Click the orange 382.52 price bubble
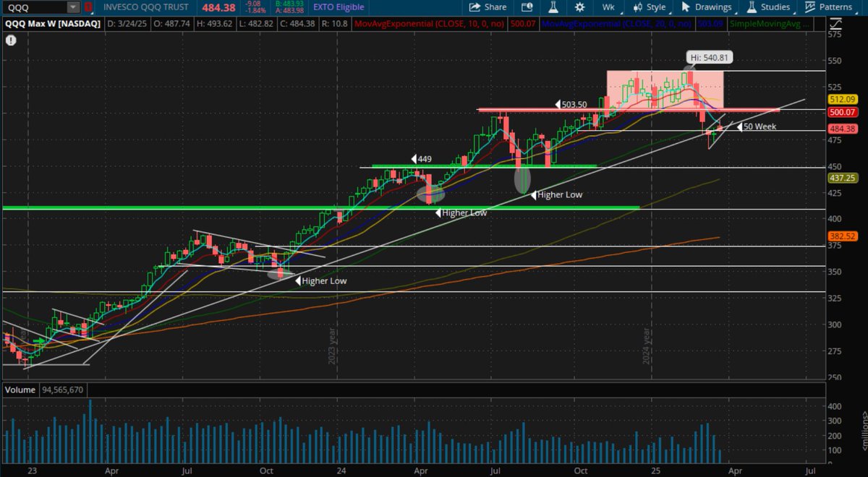The width and height of the screenshot is (868, 477). pyautogui.click(x=843, y=236)
